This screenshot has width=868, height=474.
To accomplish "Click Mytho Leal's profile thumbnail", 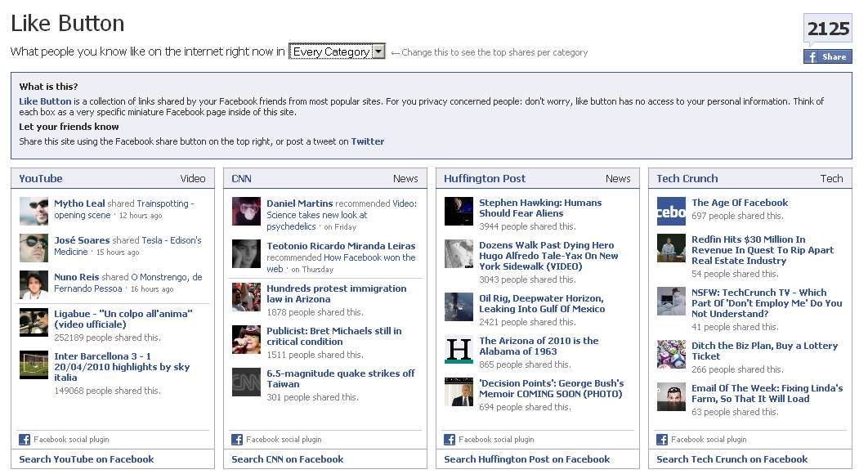I will pos(34,211).
